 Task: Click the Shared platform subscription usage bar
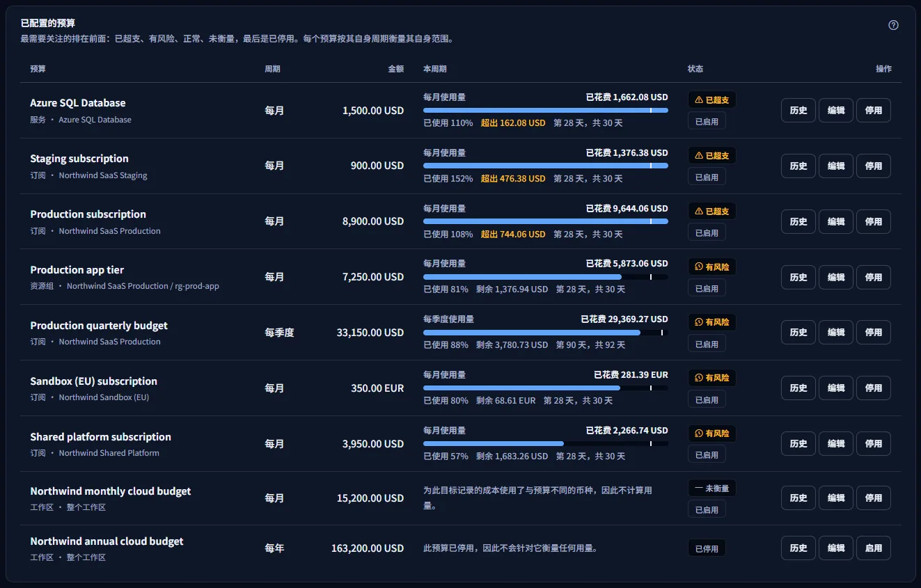pyautogui.click(x=546, y=443)
